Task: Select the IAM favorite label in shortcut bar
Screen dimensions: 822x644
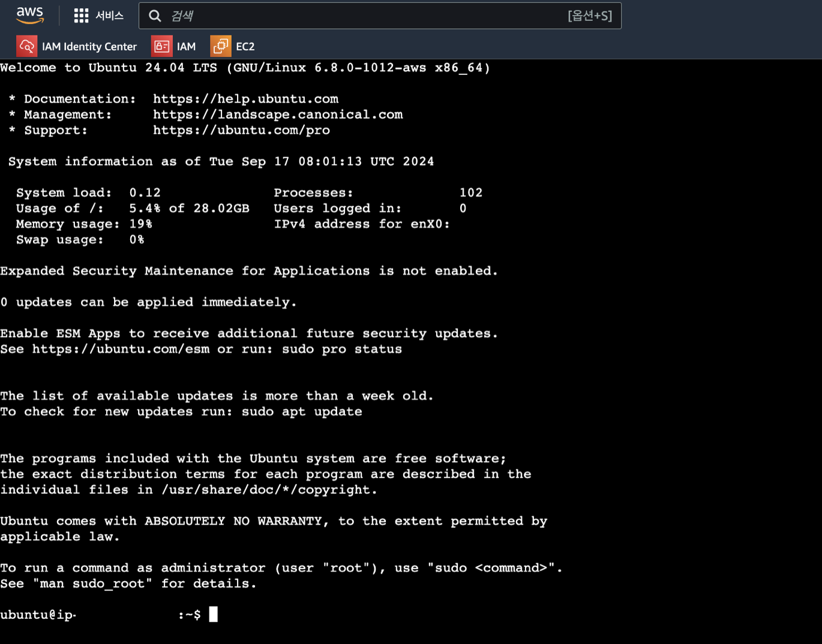Action: pos(186,46)
